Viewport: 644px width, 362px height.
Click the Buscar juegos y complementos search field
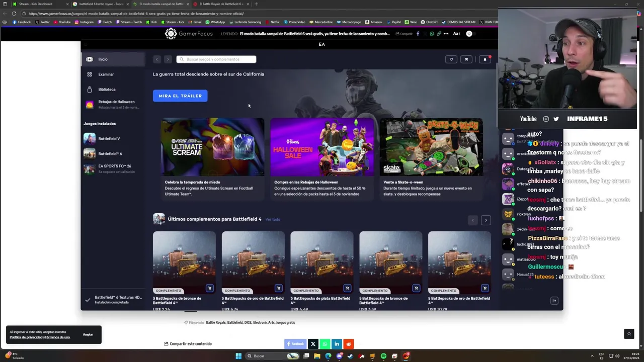[216, 59]
